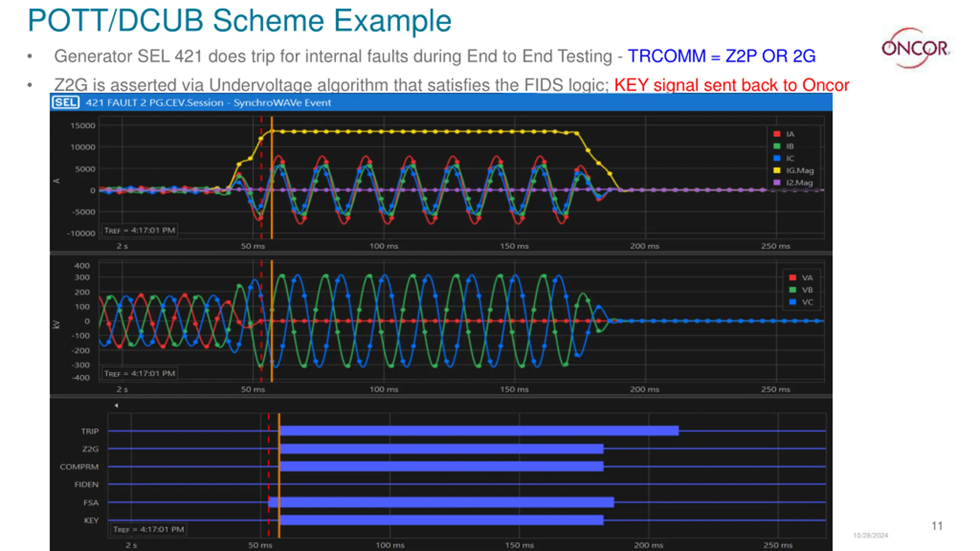Click the VC blue legend icon
This screenshot has width=980, height=551.
coord(793,302)
